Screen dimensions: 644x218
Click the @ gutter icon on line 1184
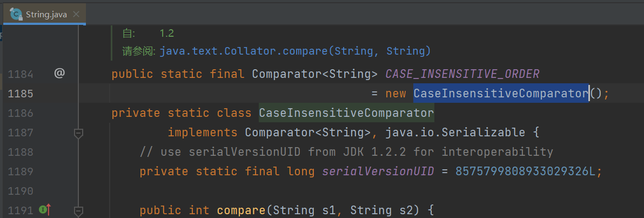59,74
